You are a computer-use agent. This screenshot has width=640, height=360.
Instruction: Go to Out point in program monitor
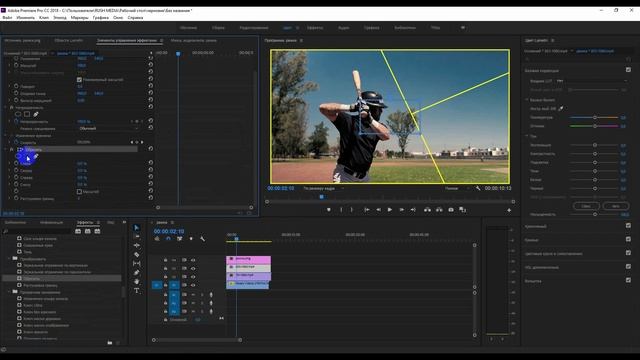pyautogui.click(x=413, y=209)
